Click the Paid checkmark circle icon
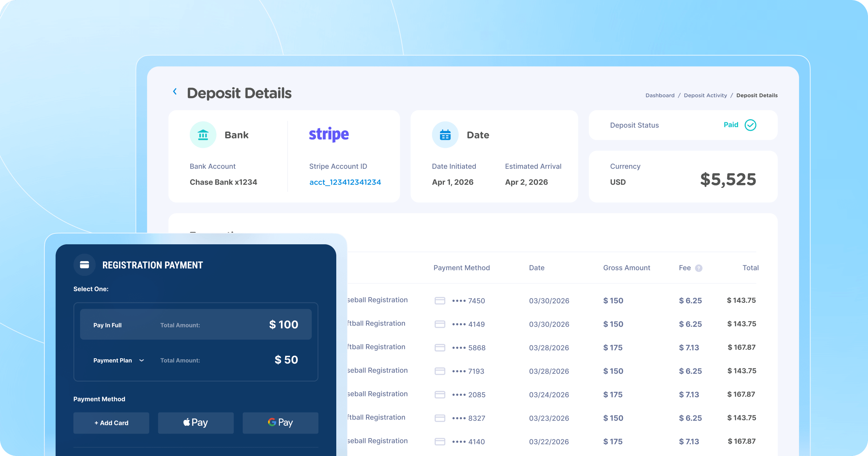This screenshot has height=456, width=868. [x=750, y=125]
